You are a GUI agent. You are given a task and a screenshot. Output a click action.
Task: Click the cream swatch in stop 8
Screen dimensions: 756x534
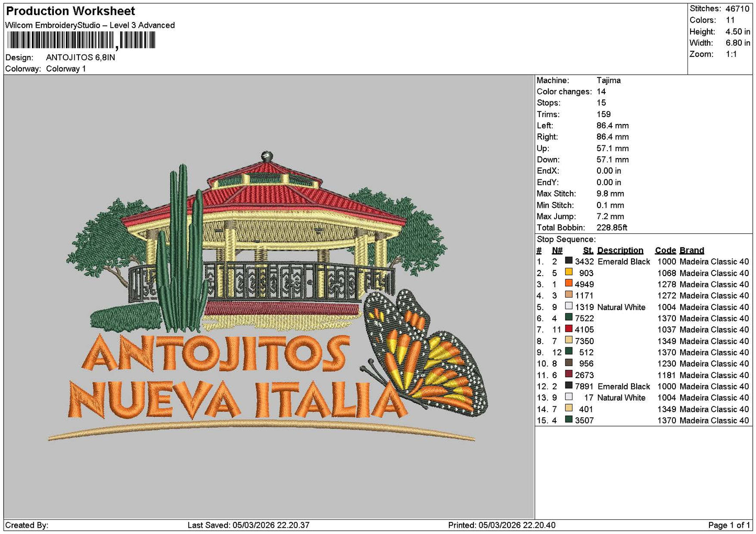pos(569,340)
